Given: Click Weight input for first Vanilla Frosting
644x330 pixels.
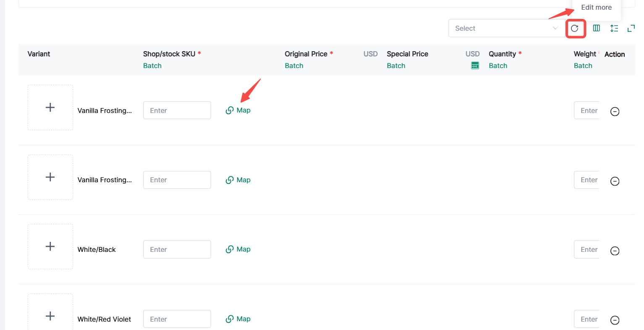Looking at the screenshot, I should tap(587, 110).
